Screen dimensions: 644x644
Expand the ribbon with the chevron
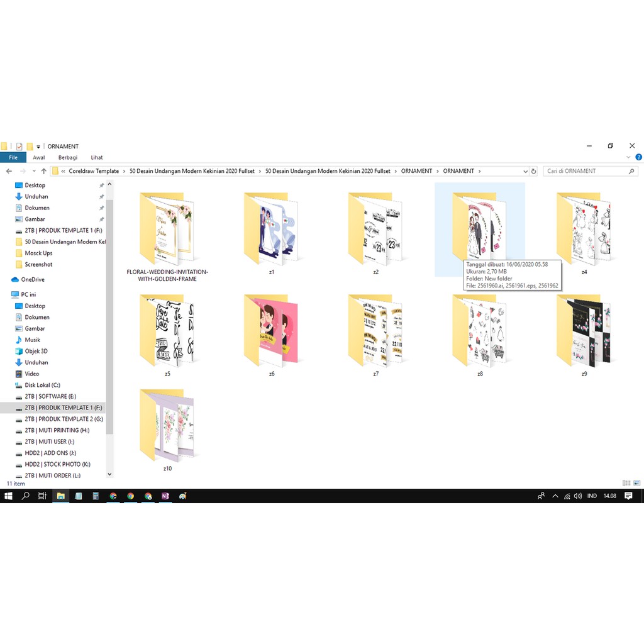629,157
